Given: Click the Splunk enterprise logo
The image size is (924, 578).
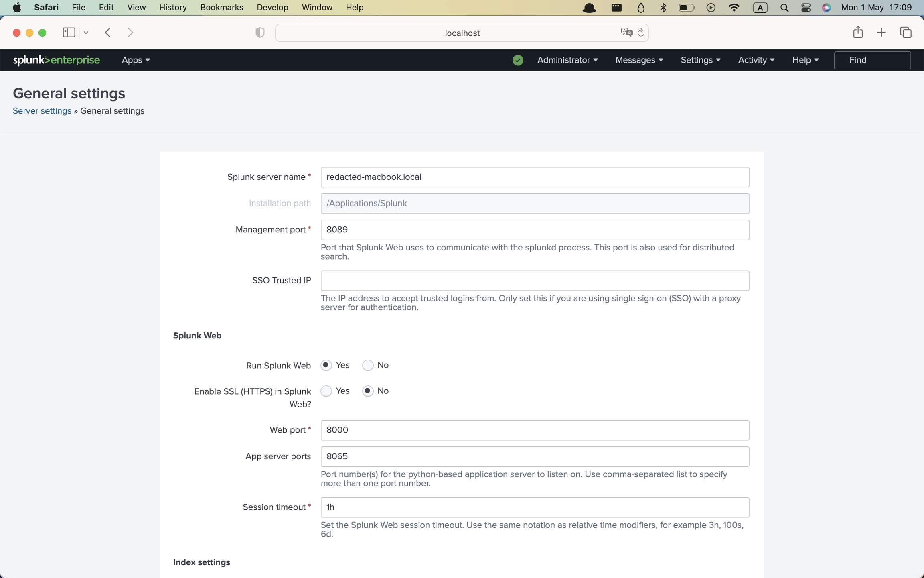Looking at the screenshot, I should (57, 60).
